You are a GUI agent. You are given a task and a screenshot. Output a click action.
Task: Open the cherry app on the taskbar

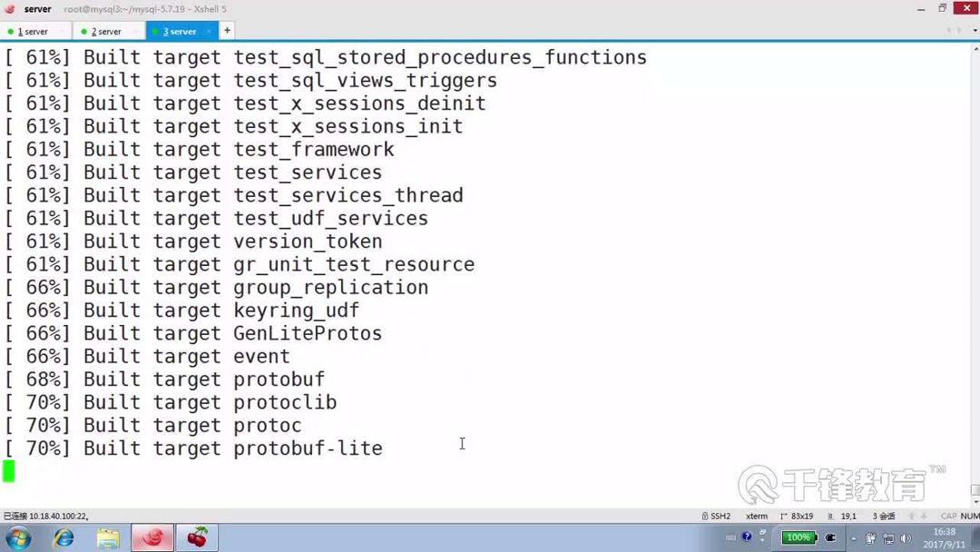197,537
